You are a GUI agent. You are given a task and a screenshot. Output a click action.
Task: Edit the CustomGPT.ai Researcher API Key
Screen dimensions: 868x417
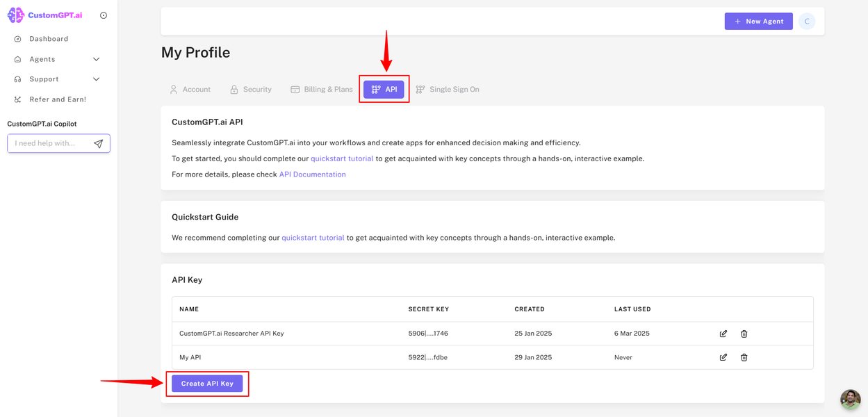pyautogui.click(x=723, y=334)
